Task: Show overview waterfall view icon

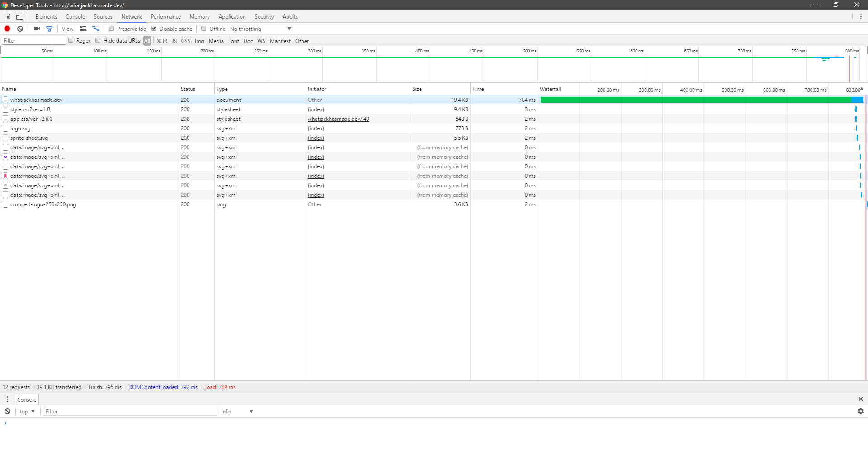Action: tap(96, 28)
